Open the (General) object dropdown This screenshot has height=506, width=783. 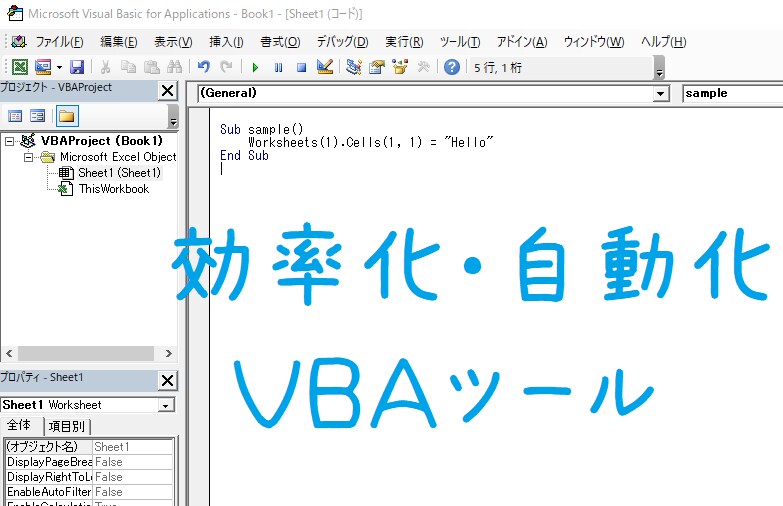(x=661, y=93)
